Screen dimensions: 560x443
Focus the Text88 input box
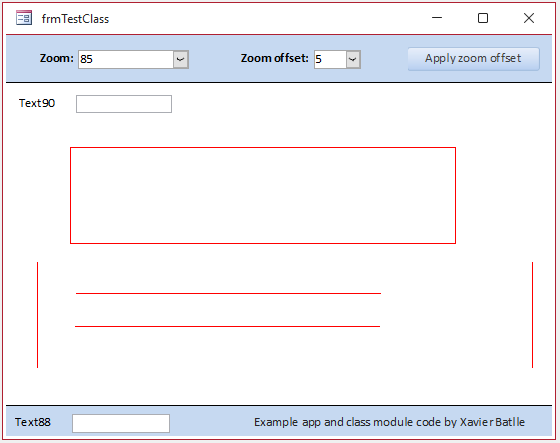pos(121,423)
